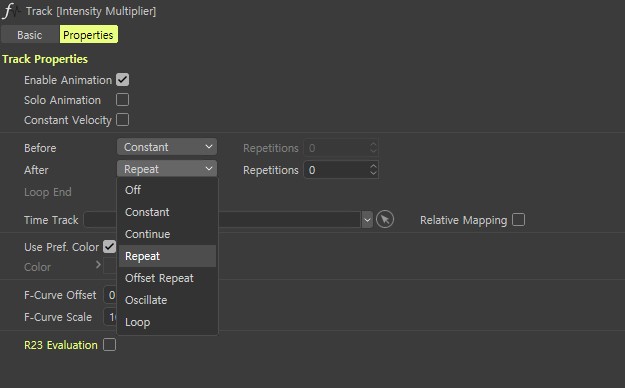Viewport: 625px width, 388px height.
Task: Close the After dropdown showing Repeat
Action: 167,169
